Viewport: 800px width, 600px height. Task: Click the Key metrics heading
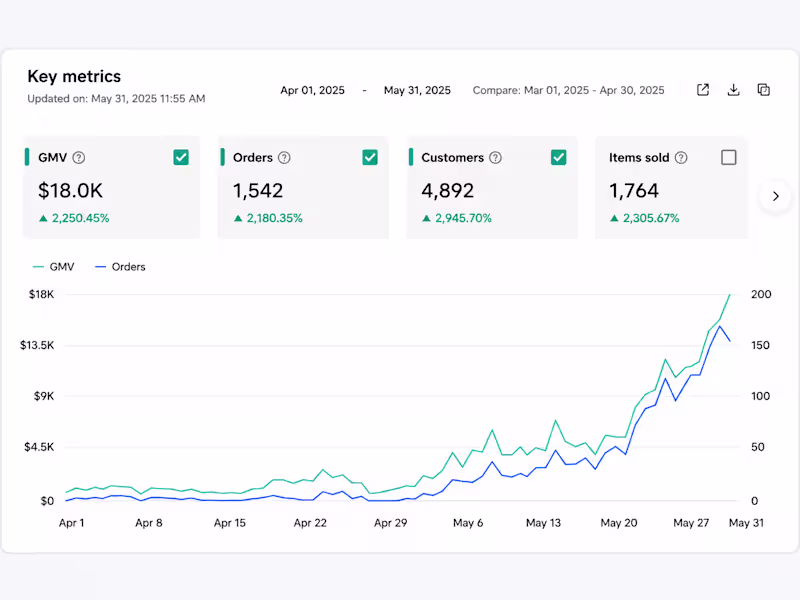click(74, 77)
